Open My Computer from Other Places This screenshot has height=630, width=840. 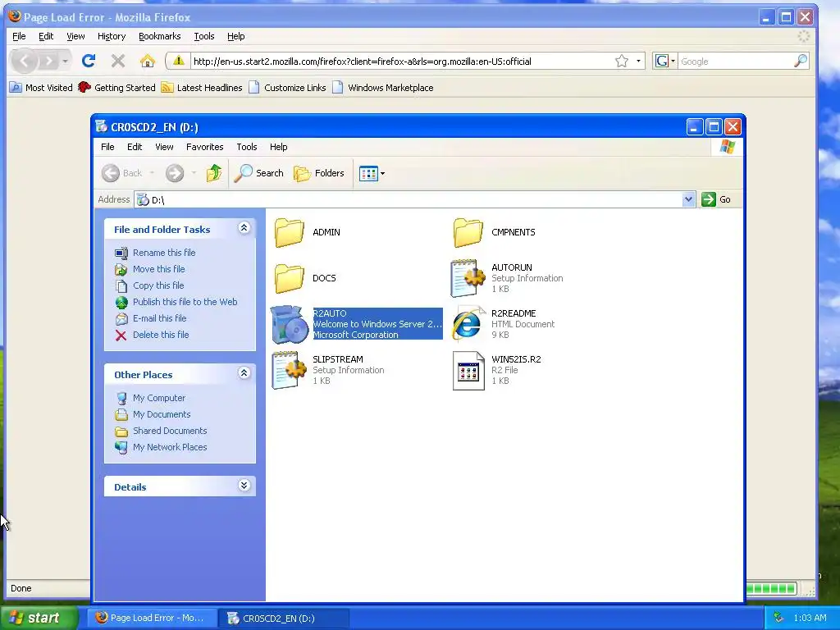tap(159, 398)
